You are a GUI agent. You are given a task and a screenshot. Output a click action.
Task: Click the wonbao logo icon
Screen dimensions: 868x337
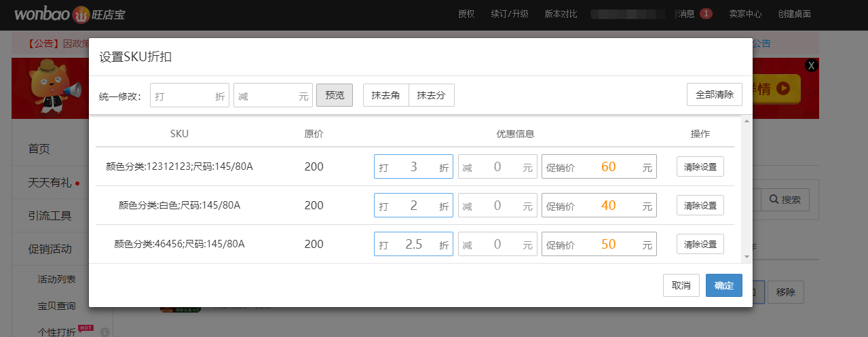point(81,14)
